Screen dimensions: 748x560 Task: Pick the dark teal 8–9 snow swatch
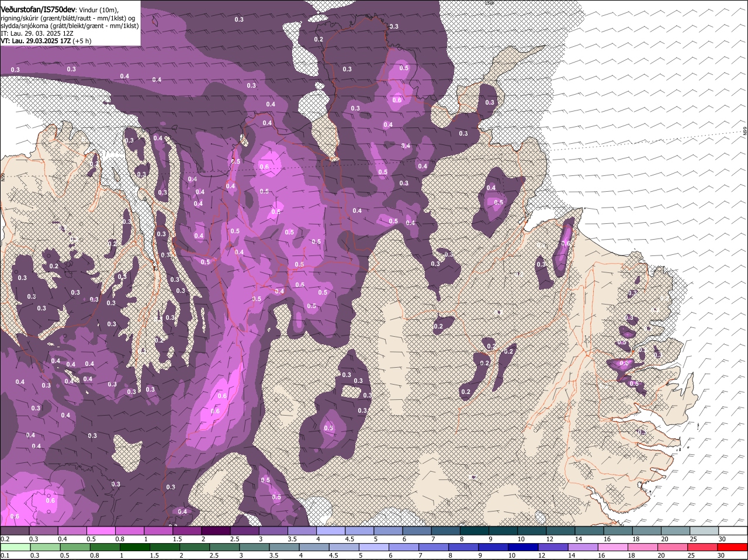coord(475,531)
